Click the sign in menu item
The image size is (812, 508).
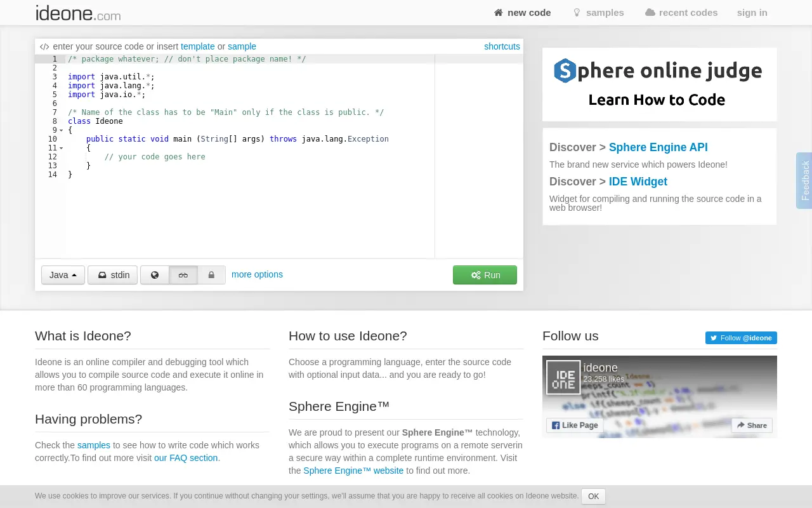coord(752,13)
